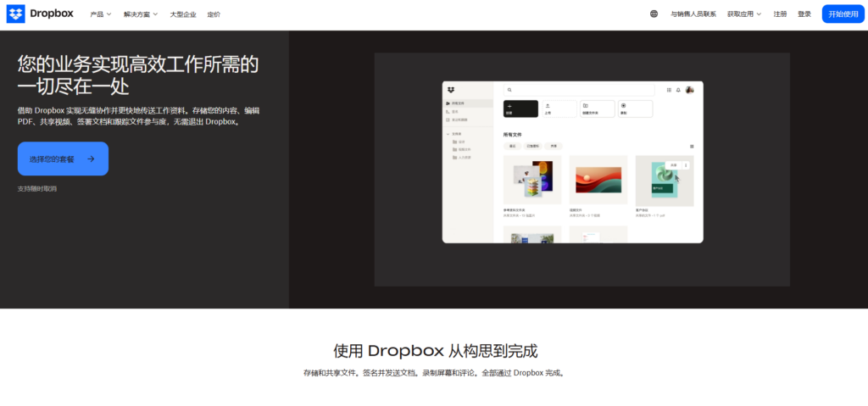The height and width of the screenshot is (406, 868).
Task: Click the blue 选择您的套餐 button
Action: tap(63, 159)
